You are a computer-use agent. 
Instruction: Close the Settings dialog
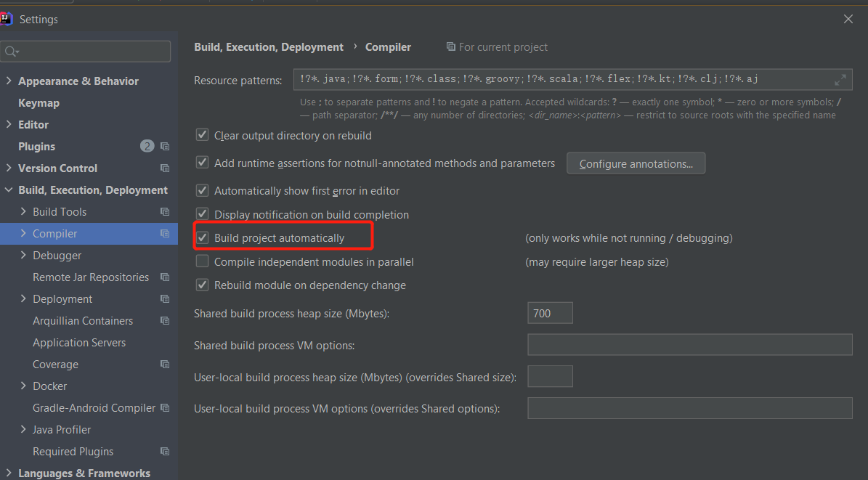(848, 19)
